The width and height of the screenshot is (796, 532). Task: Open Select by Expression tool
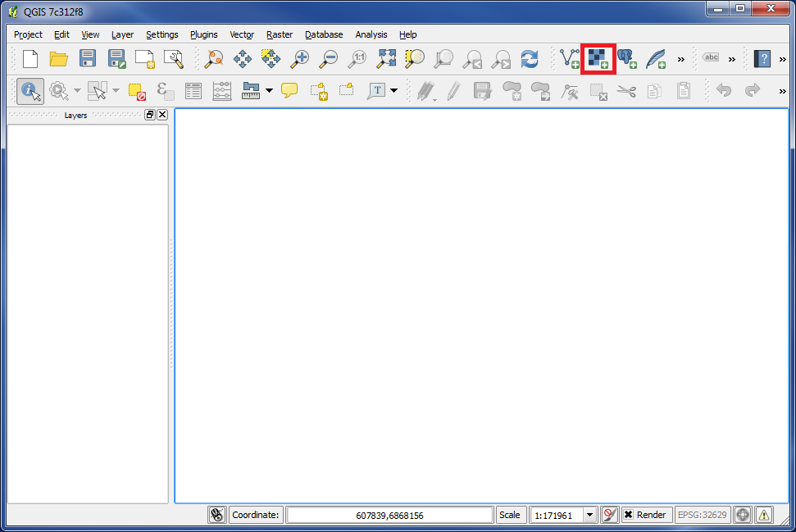pos(165,91)
